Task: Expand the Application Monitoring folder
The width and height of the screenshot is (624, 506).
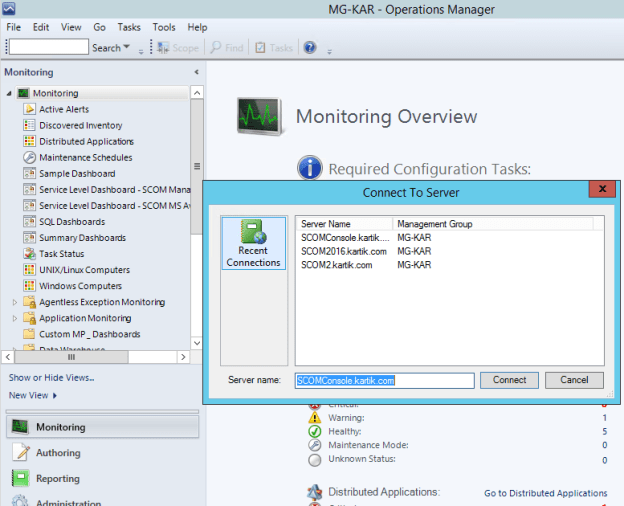Action: (15, 318)
